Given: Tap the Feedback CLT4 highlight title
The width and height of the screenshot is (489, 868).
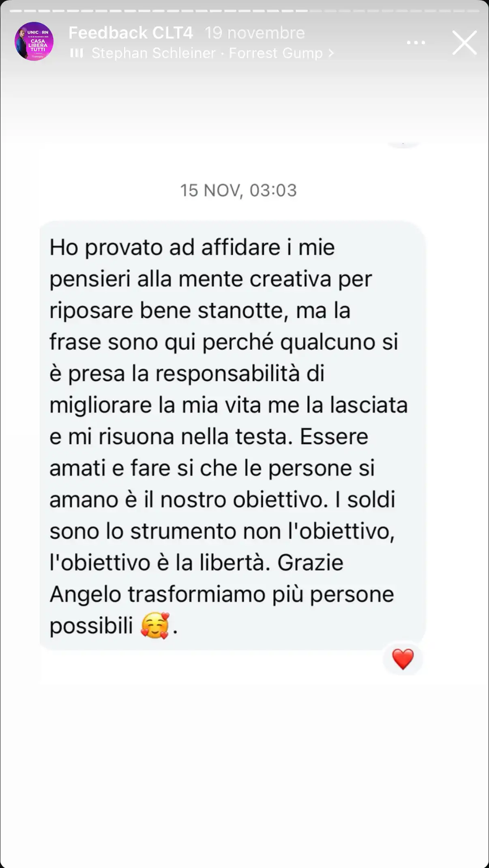Looking at the screenshot, I should coord(131,32).
